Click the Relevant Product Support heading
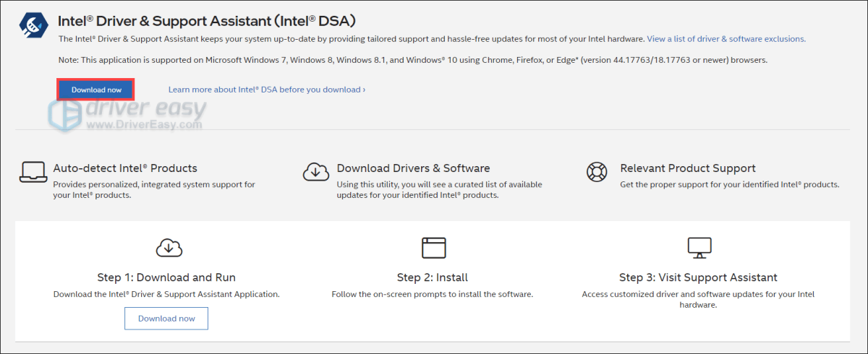868x354 pixels. [688, 168]
